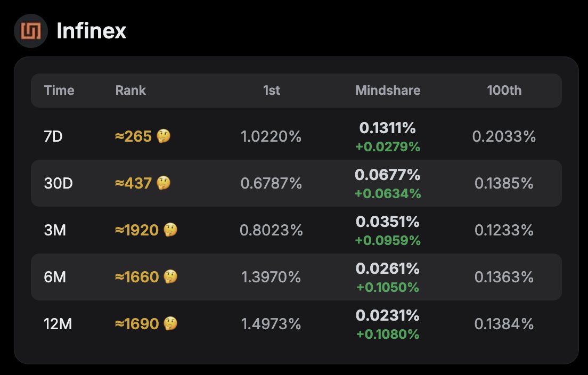Click rank value ≈1690
The height and width of the screenshot is (375, 588).
click(x=137, y=324)
